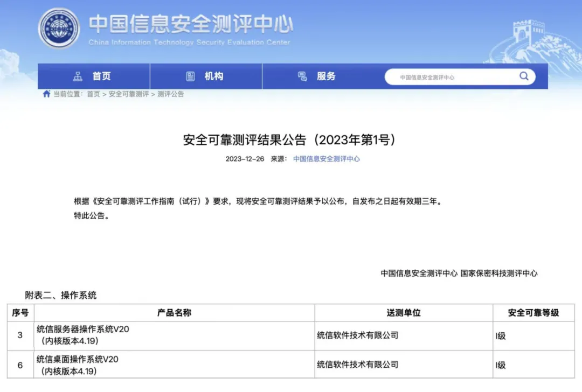Open the 服务 navigation menu item
Screen dimensions: 582x392
[318, 76]
